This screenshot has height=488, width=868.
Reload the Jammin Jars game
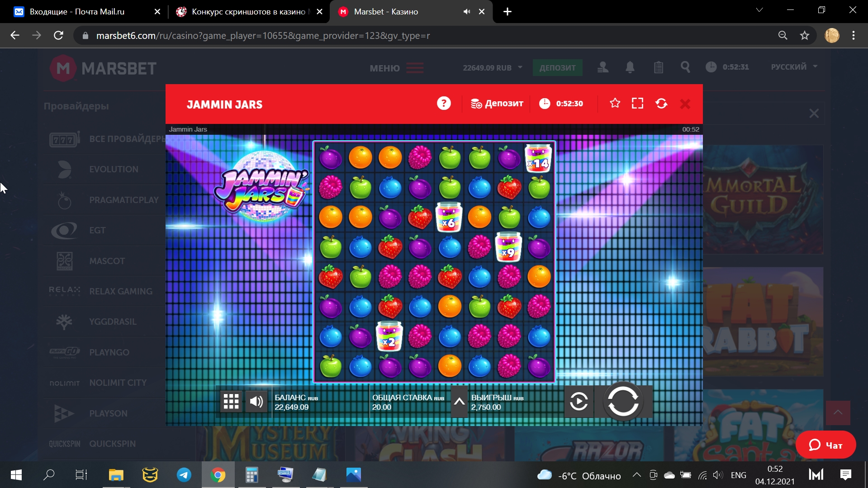pos(661,104)
